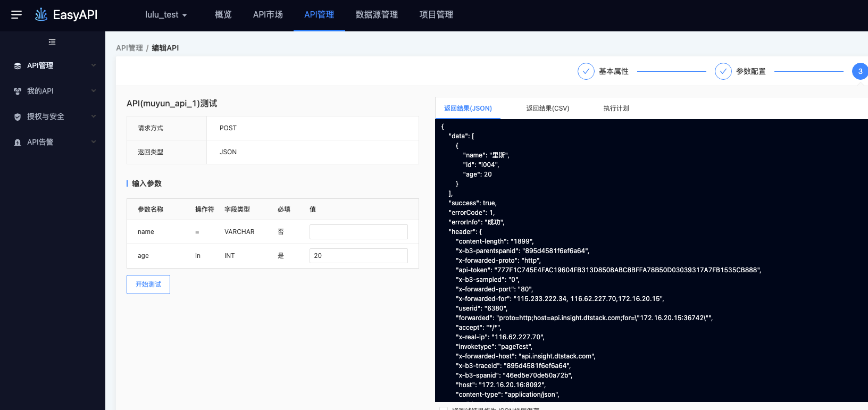Select the 授权与安全 sidebar item
This screenshot has width=868, height=410.
click(x=46, y=116)
